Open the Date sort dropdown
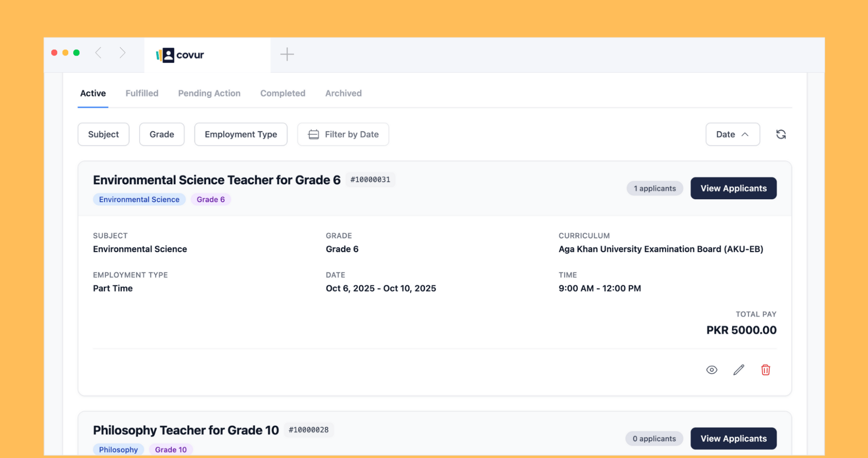The image size is (868, 458). (732, 134)
